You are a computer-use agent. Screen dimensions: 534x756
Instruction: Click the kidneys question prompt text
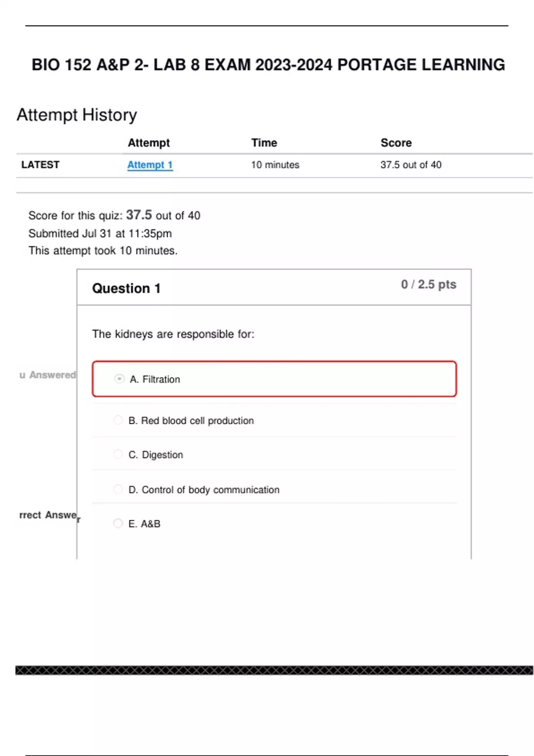(x=173, y=334)
